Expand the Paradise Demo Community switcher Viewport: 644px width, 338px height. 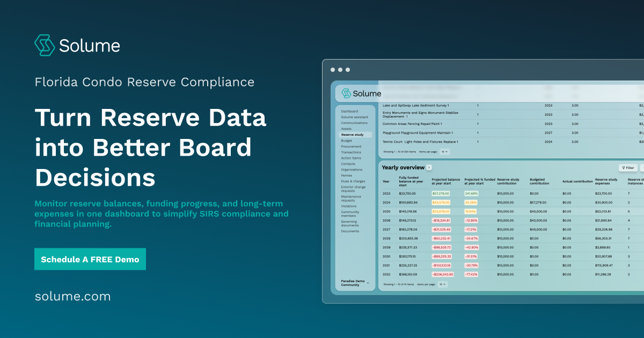pos(355,283)
